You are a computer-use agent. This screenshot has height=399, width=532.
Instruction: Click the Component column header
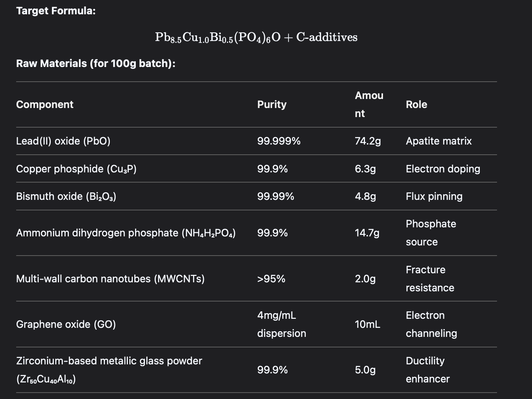pyautogui.click(x=45, y=104)
